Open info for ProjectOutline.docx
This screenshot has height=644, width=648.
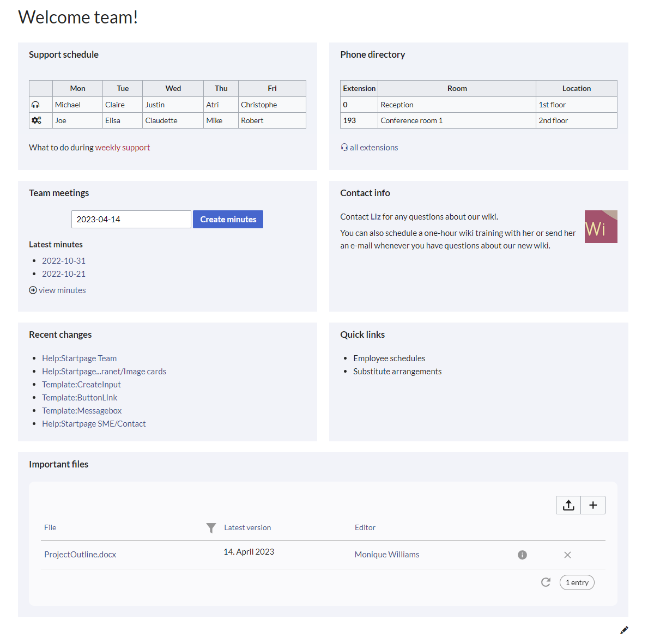522,555
